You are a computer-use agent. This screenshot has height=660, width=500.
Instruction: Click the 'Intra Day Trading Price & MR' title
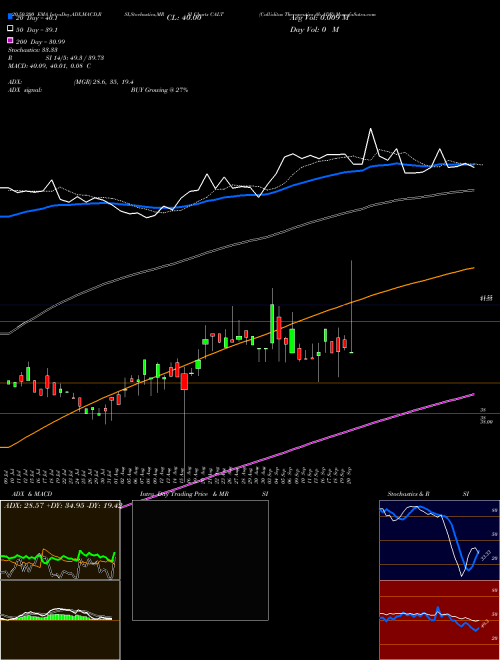click(185, 494)
